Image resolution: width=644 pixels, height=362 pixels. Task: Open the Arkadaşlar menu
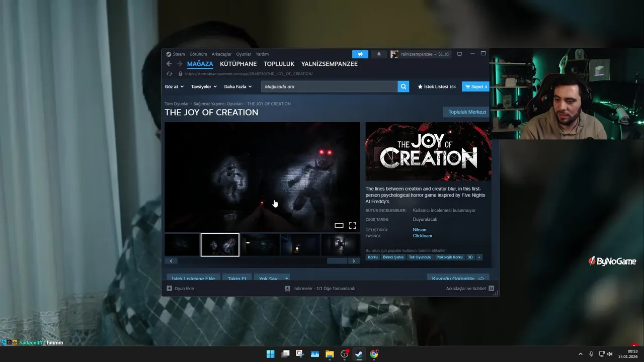pos(221,54)
